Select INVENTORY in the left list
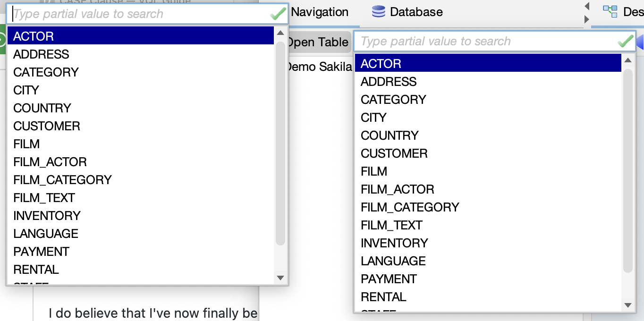This screenshot has height=321, width=644. coord(141,215)
